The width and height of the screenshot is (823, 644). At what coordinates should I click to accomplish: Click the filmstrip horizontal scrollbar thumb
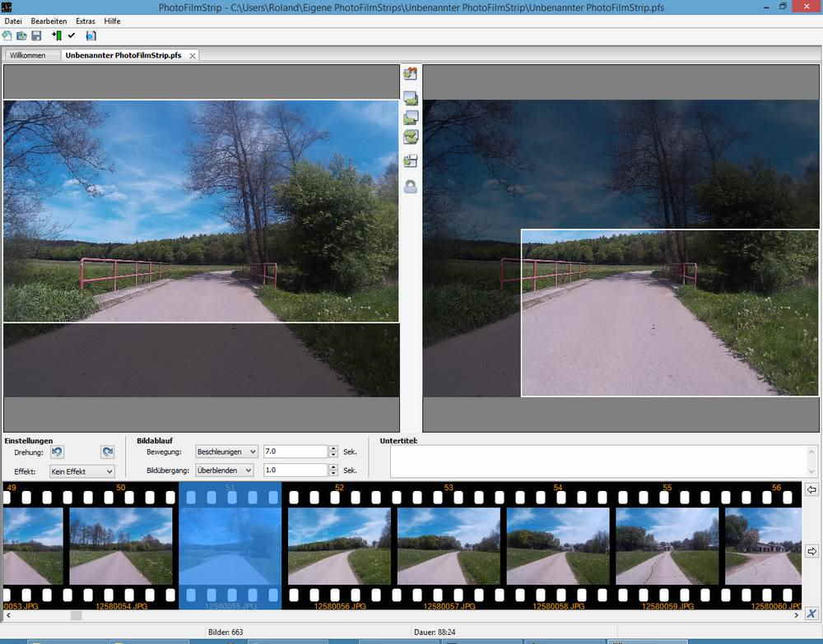click(x=76, y=615)
